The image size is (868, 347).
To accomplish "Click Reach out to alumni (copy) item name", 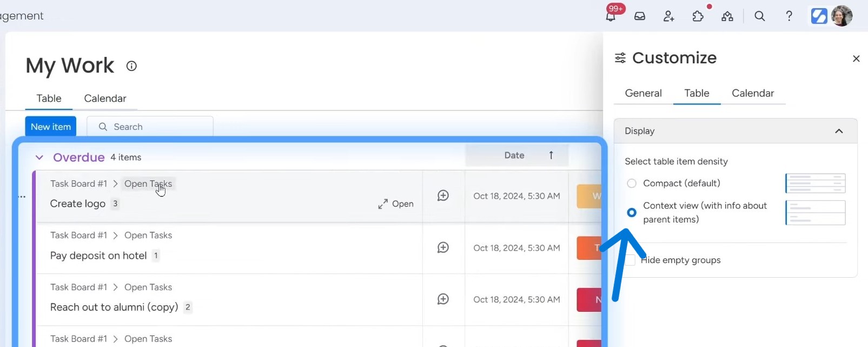I will (114, 307).
